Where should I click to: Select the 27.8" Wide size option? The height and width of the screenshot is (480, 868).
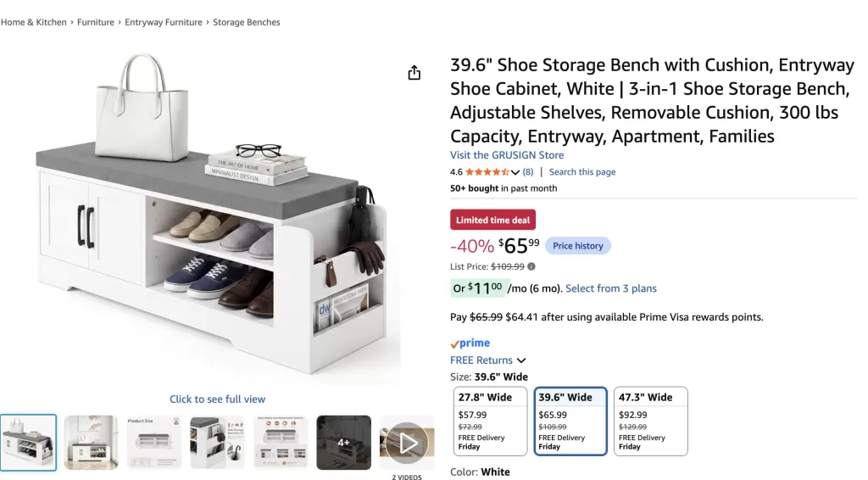tap(490, 421)
